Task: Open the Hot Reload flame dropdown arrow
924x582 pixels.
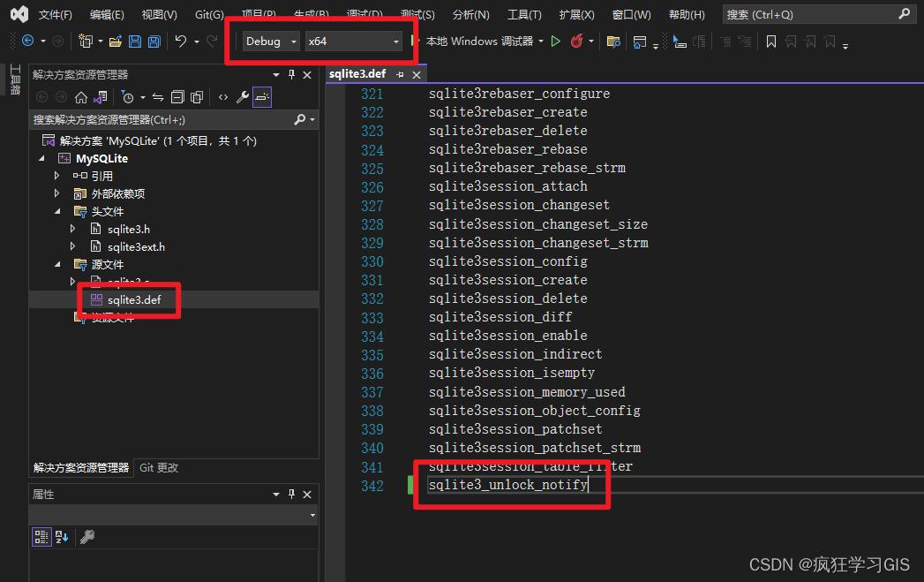Action: [591, 42]
